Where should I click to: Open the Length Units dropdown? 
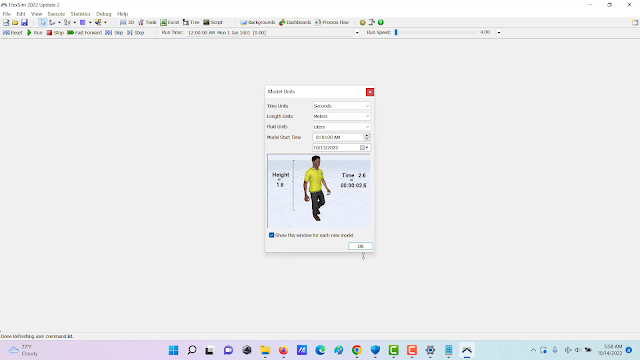click(341, 116)
